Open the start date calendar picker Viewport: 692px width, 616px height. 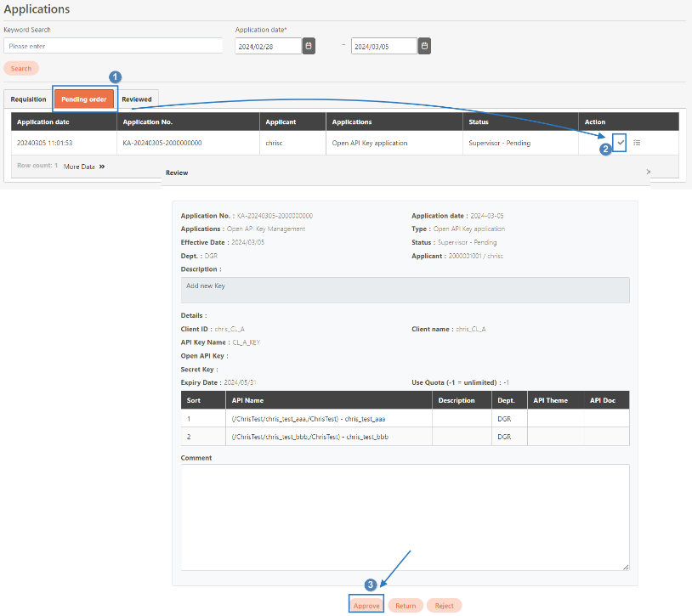click(x=309, y=46)
